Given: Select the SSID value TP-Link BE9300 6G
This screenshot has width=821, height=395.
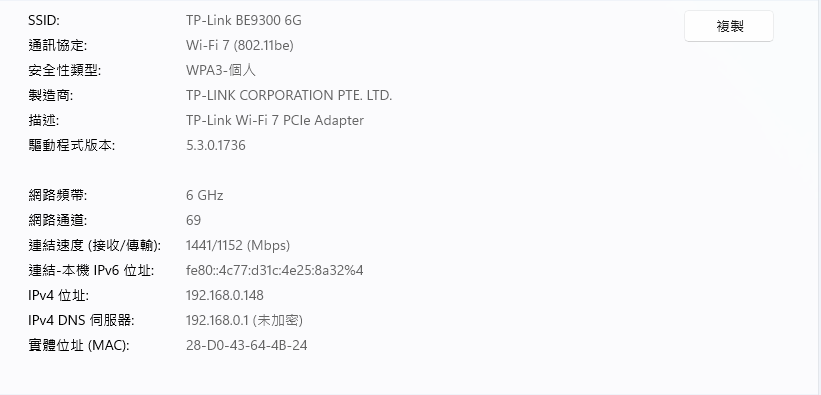Looking at the screenshot, I should 243,20.
